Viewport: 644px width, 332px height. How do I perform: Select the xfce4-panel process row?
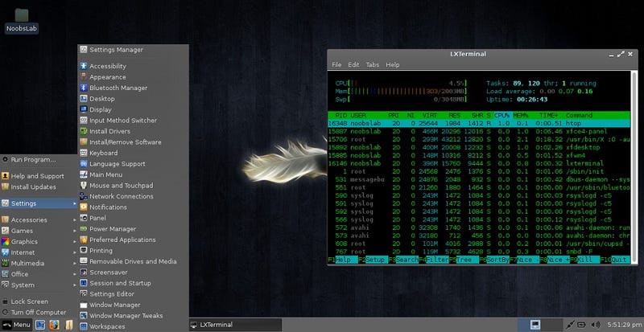point(478,131)
